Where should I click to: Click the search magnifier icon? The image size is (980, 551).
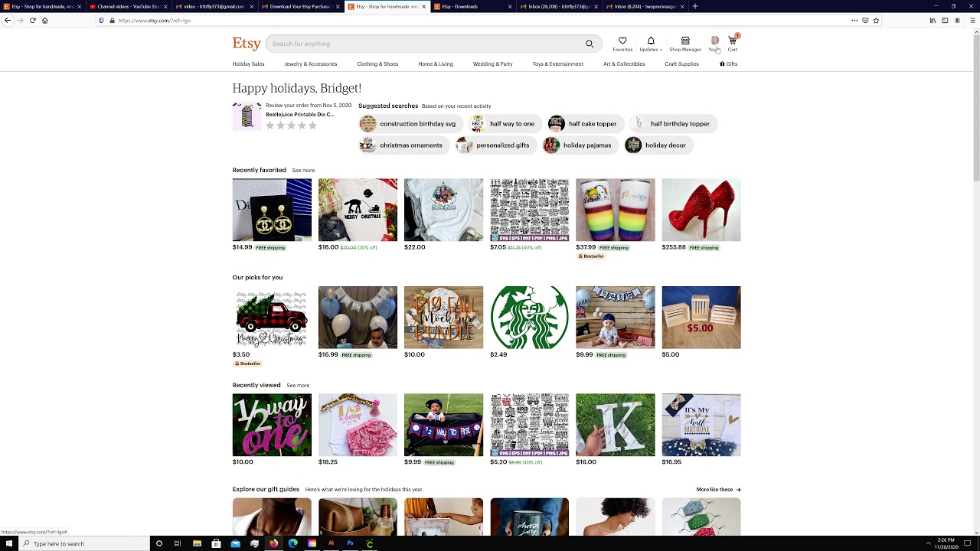[590, 44]
